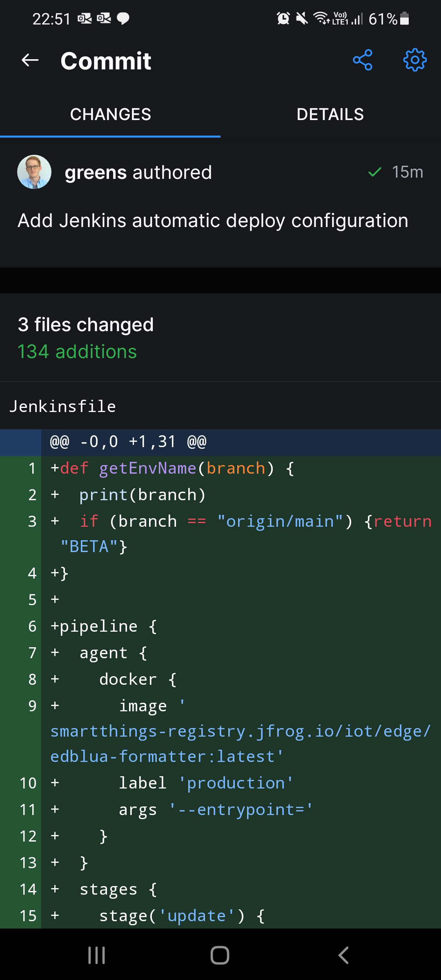Tap the alarm icon in status bar
Image resolution: width=441 pixels, height=980 pixels.
[x=283, y=18]
